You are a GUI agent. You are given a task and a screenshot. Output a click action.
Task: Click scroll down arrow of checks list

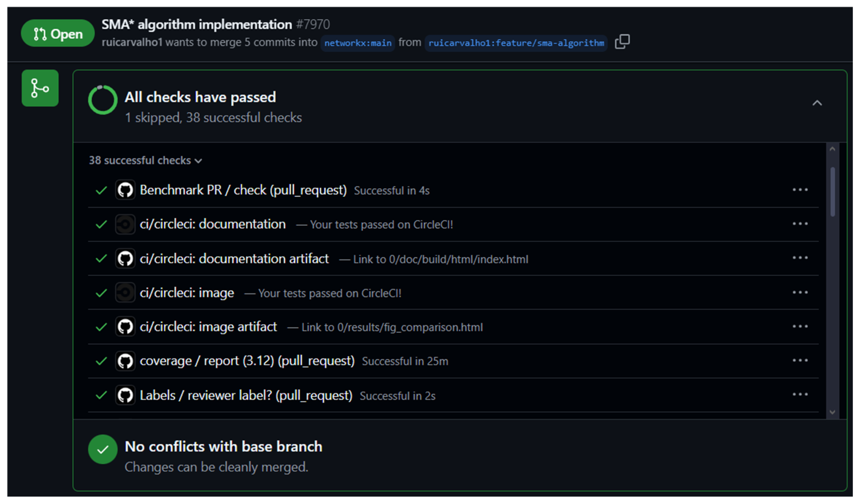point(832,412)
